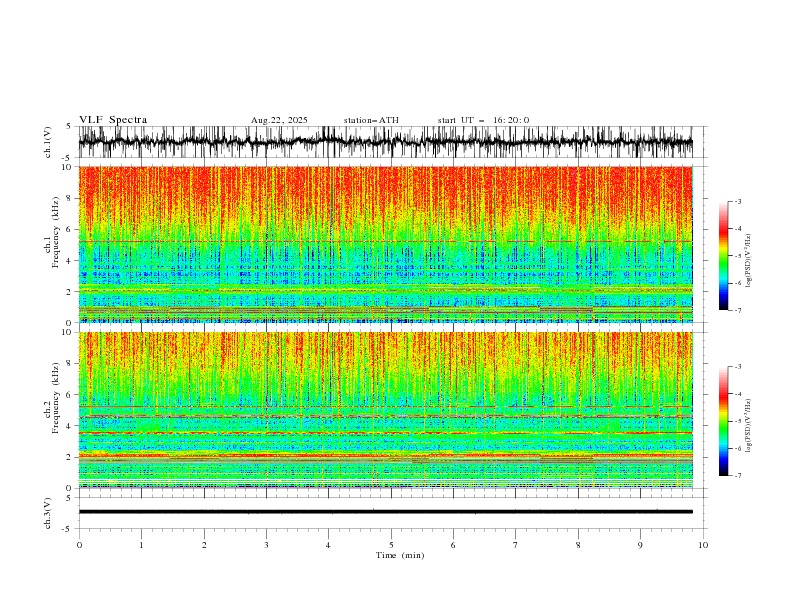Click the 'station=ATH' label
The height and width of the screenshot is (612, 792).
(x=371, y=120)
